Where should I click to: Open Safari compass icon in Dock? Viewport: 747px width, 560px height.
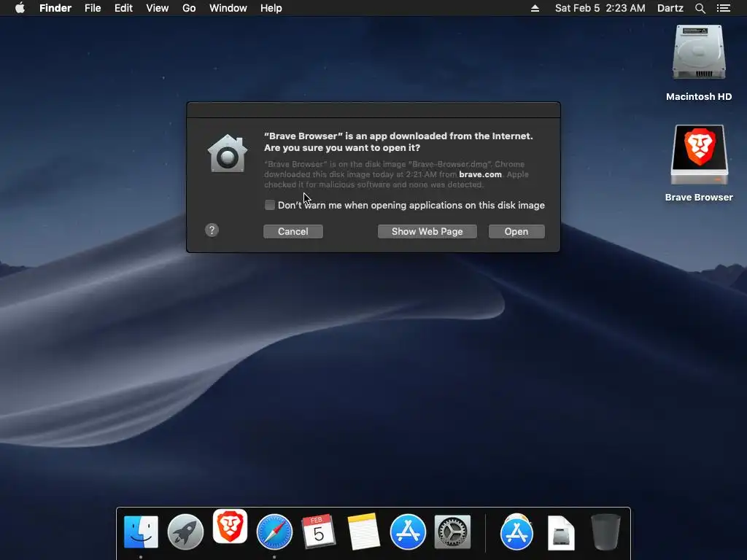[x=274, y=532]
